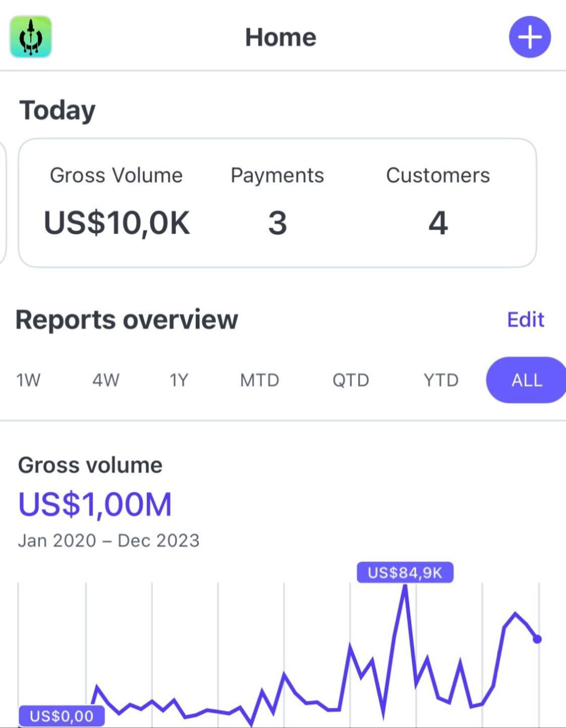This screenshot has height=728, width=566.
Task: Tap the Gross volume chart heading
Action: point(90,465)
